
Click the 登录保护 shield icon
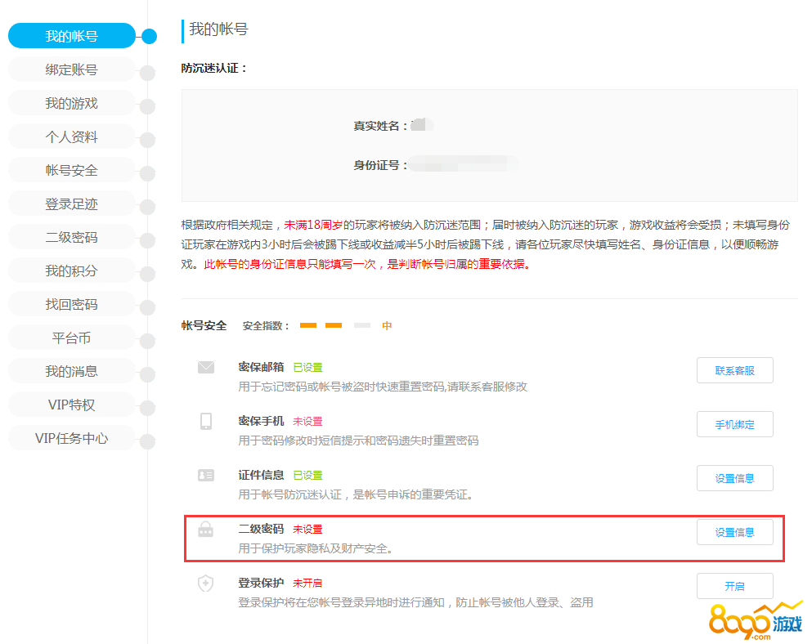205,584
